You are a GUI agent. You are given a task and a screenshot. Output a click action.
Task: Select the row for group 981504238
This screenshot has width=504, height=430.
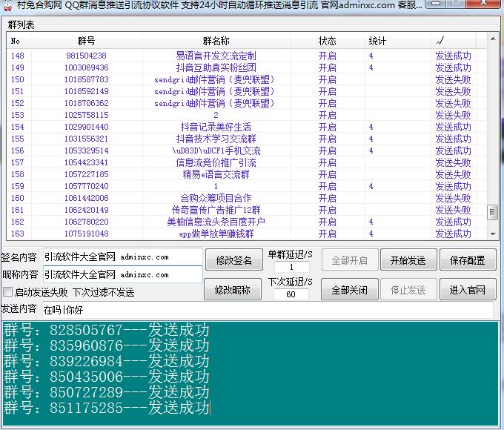(x=246, y=56)
